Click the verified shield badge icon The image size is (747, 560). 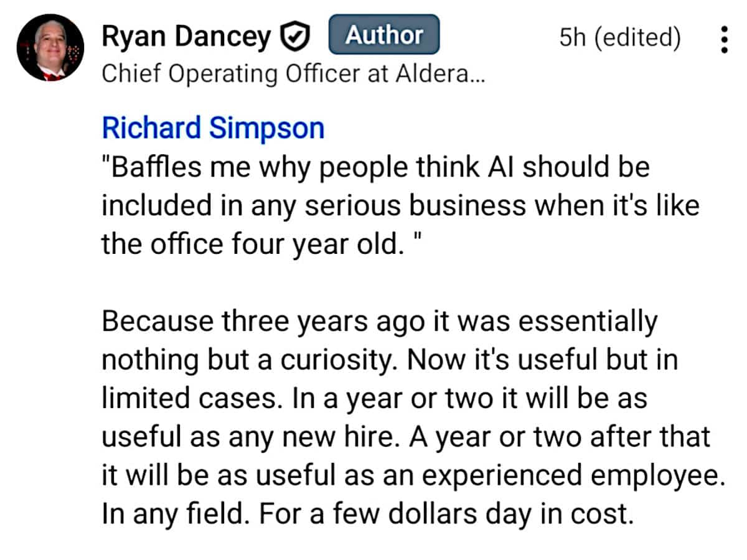click(x=296, y=38)
